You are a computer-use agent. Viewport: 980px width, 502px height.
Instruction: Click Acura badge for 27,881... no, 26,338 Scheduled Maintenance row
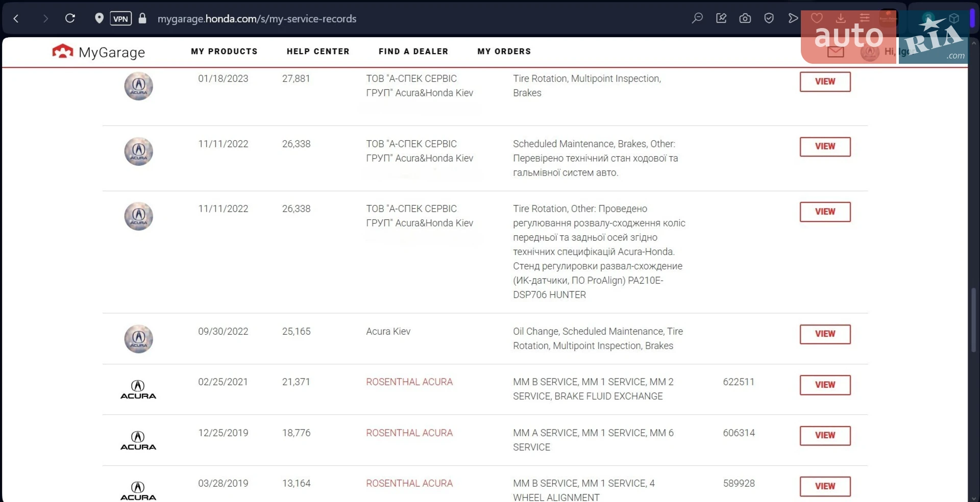coord(139,152)
